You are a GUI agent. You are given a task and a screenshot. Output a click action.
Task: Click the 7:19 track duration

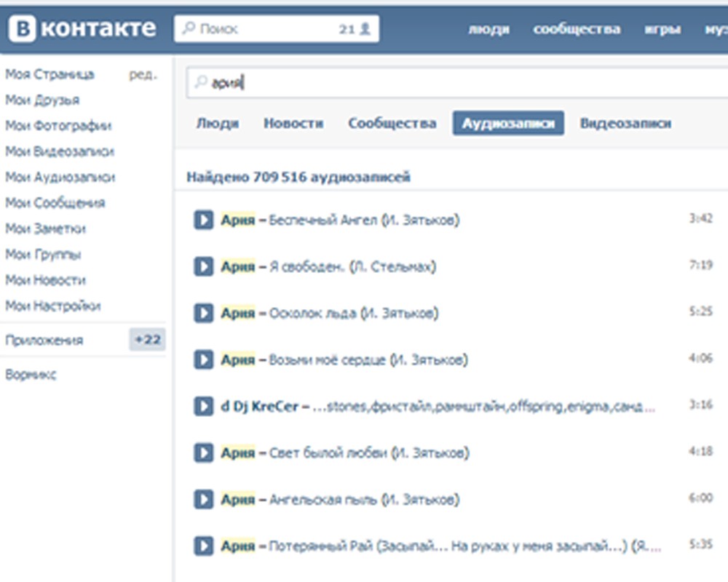pos(700,265)
